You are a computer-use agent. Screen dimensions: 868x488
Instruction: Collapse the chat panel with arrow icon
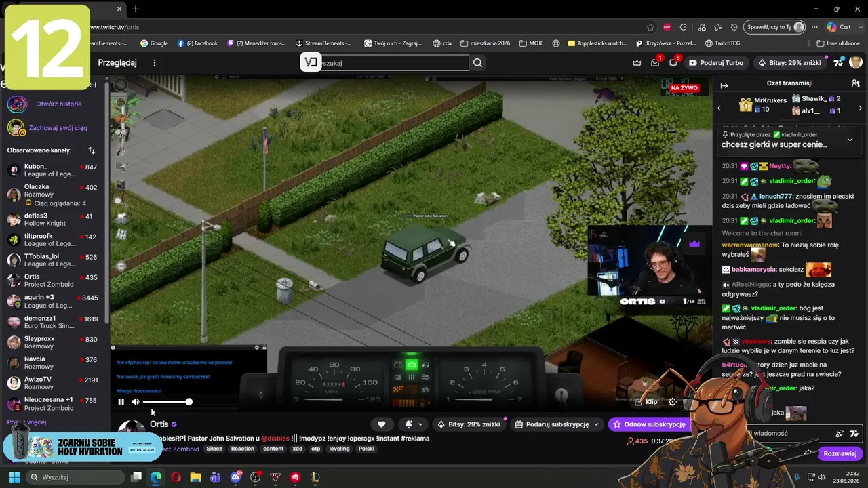click(724, 85)
